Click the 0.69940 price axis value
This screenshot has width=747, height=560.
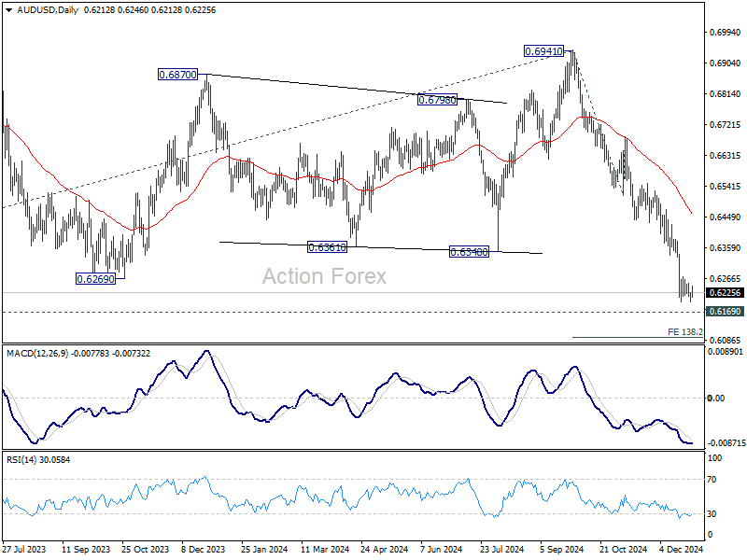coord(726,33)
